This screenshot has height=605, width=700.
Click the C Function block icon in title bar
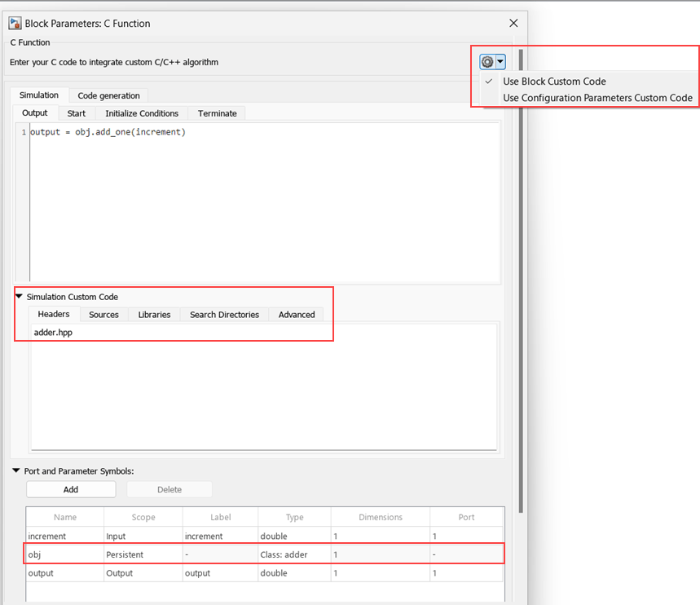(15, 23)
